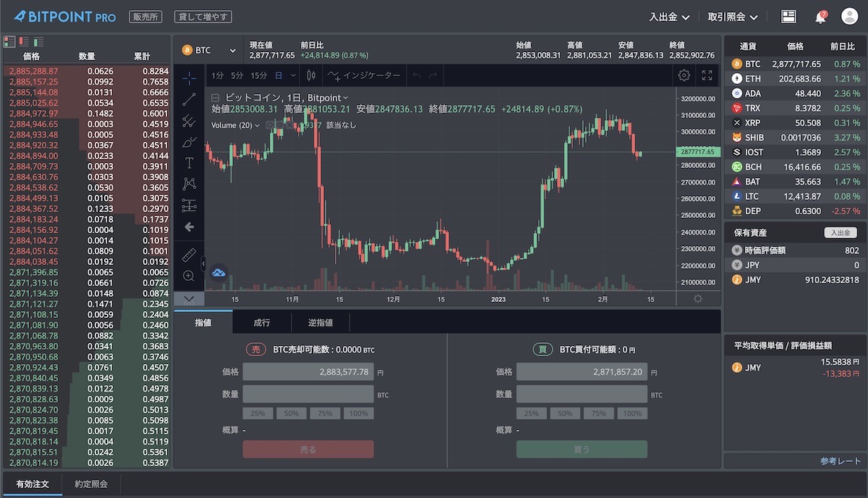The image size is (868, 498).
Task: Show both bids and asks order book view
Action: click(9, 42)
